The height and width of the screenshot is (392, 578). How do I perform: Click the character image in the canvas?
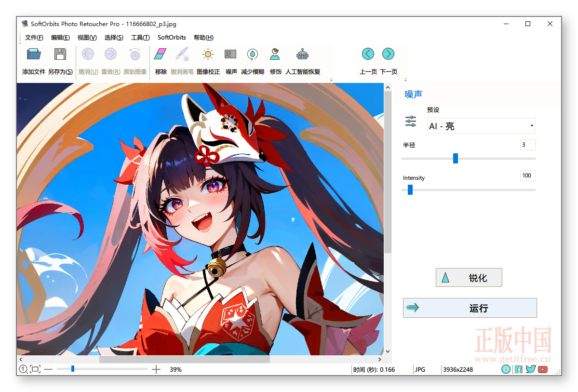[200, 219]
